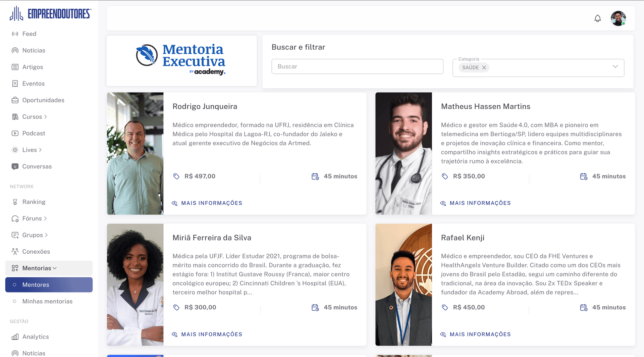This screenshot has height=357, width=644.
Task: Click the Conversas chat icon
Action: (15, 166)
